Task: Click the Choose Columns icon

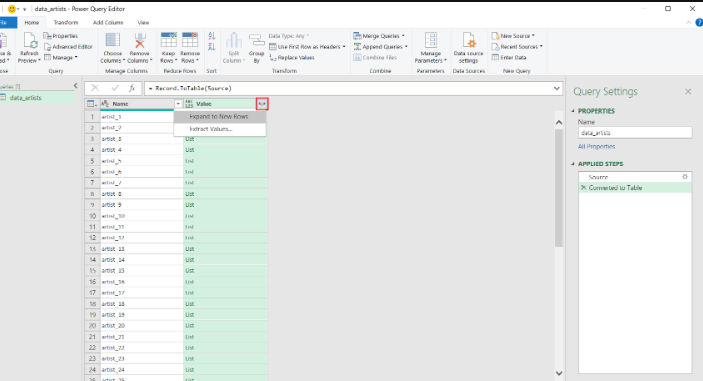Action: pos(113,40)
